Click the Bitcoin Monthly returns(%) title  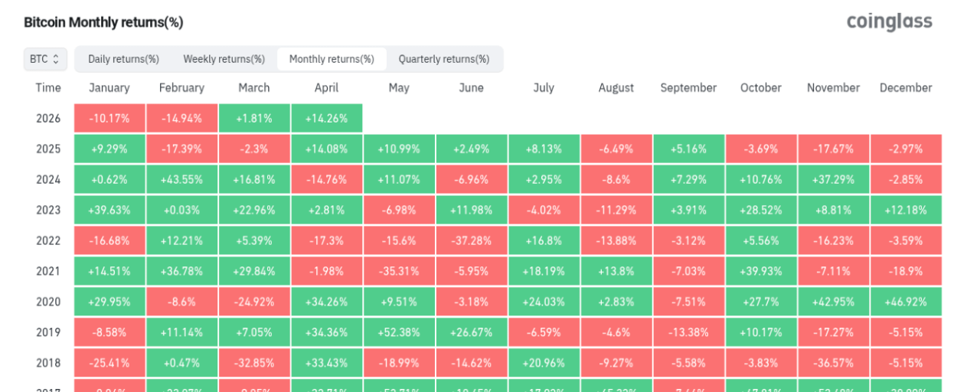click(103, 22)
